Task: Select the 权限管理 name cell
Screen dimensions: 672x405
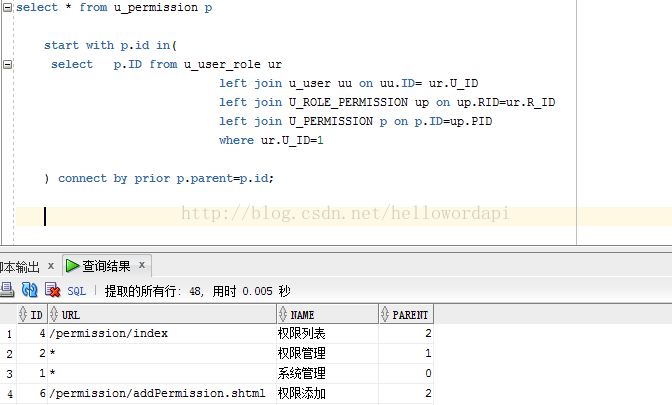Action: (x=328, y=353)
